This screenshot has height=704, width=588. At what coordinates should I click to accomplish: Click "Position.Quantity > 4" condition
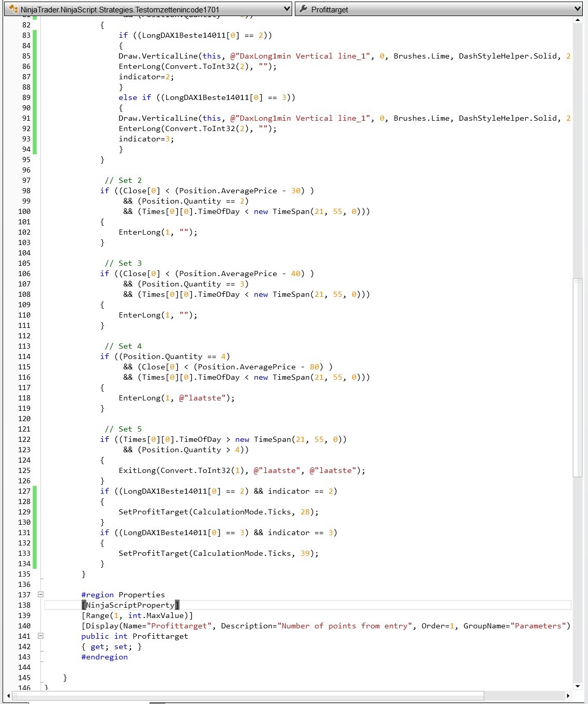189,450
